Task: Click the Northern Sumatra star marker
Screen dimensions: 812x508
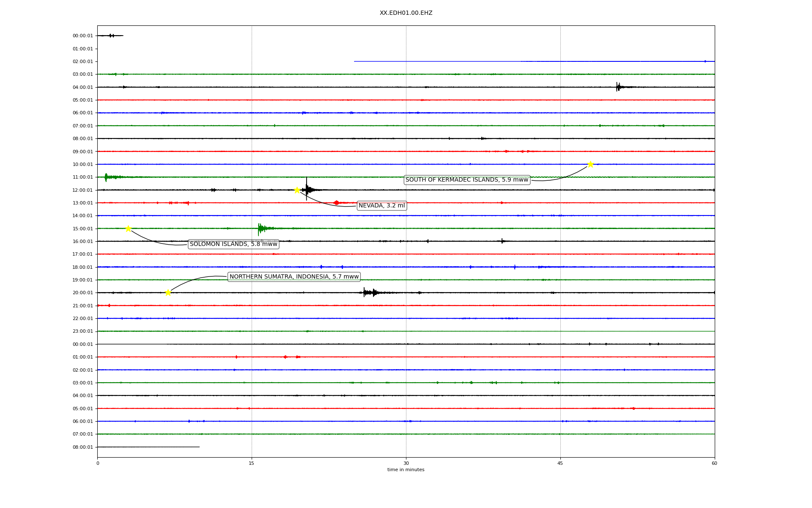Action: [168, 293]
